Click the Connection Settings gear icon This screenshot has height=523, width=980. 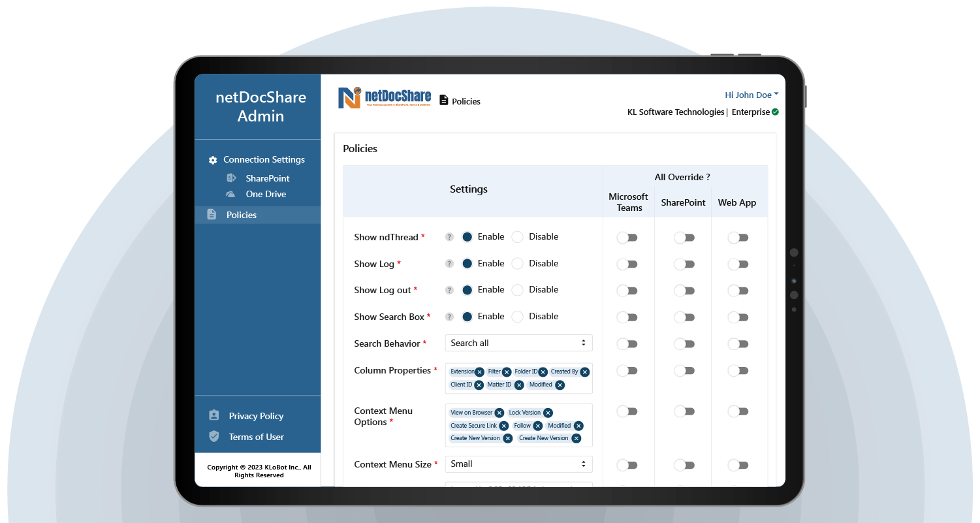[212, 160]
